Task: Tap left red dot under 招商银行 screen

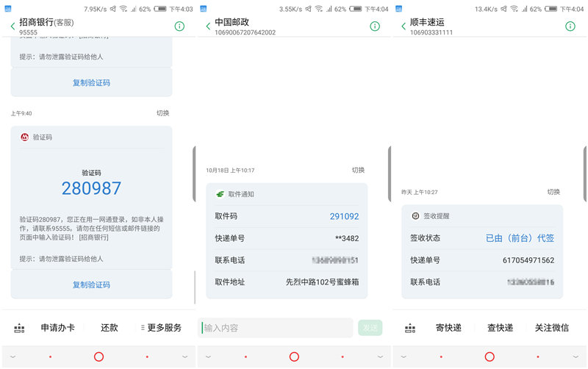Action: click(x=50, y=357)
